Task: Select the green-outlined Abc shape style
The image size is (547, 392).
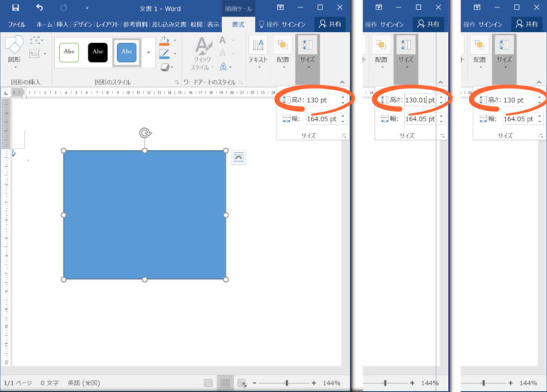Action: [x=69, y=52]
